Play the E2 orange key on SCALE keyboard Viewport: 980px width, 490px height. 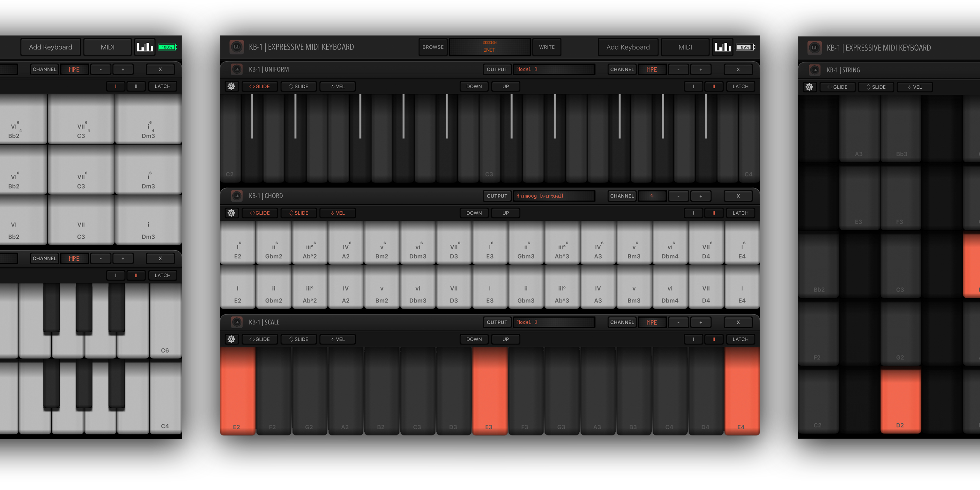pos(237,391)
